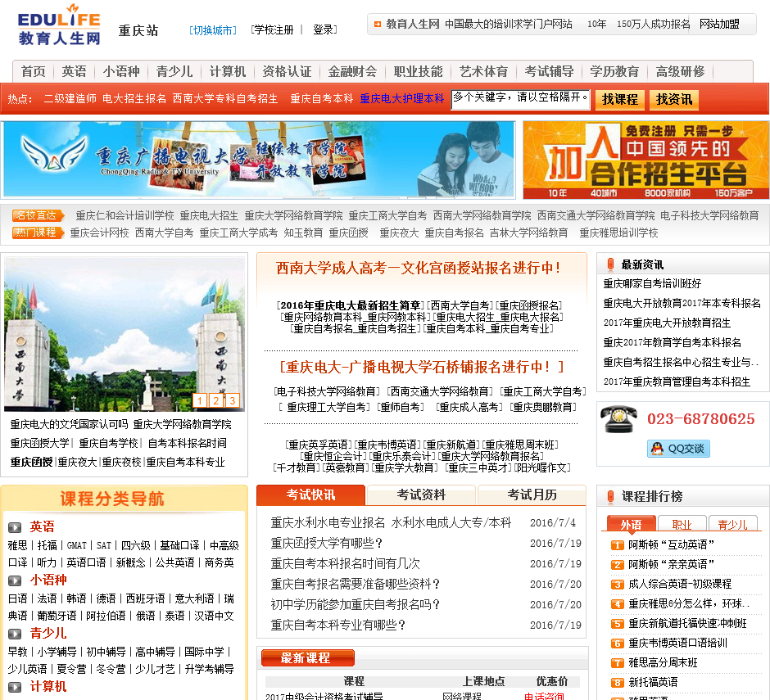The image size is (770, 700).
Task: Show slide 3 of the campus slideshow
Action: tap(233, 400)
